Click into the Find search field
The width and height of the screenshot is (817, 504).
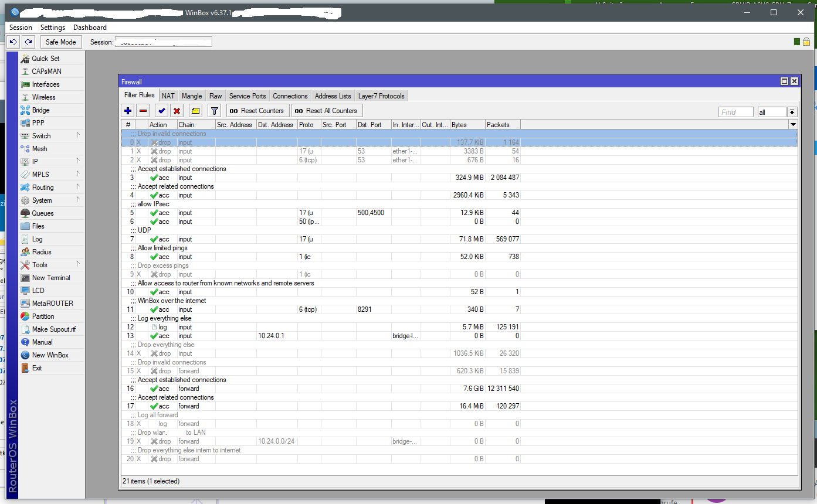pos(735,112)
